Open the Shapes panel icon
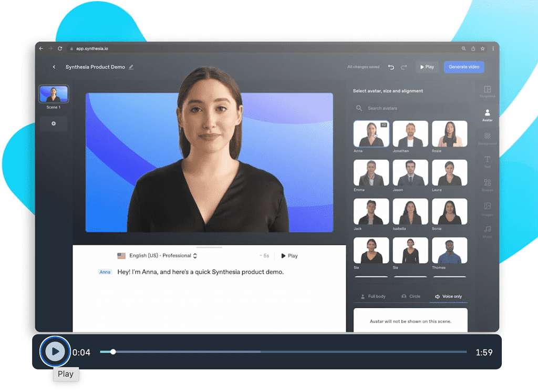The width and height of the screenshot is (538, 392). (487, 184)
